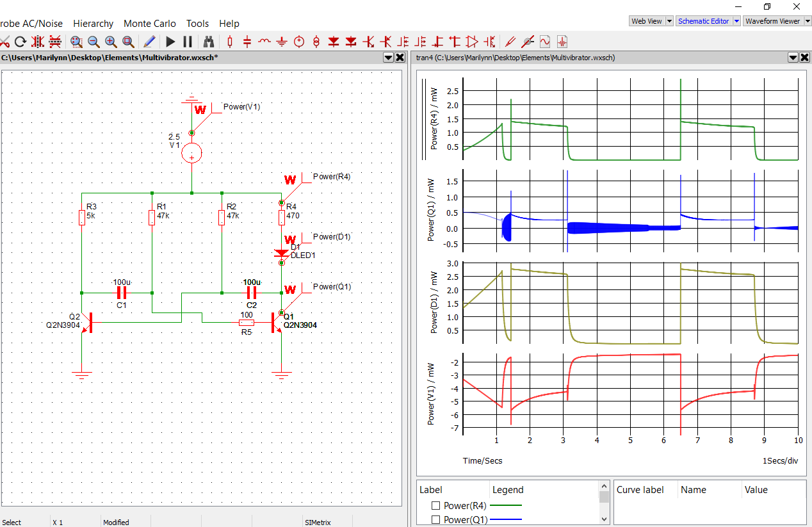Open the waveform pane tab list dropdown
Image resolution: width=812 pixels, height=527 pixels.
tap(793, 58)
